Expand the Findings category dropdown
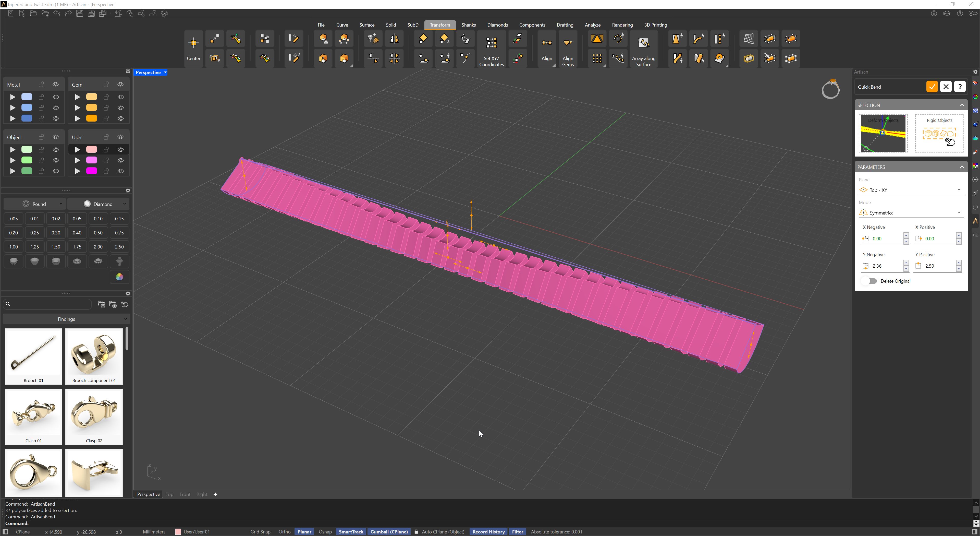The height and width of the screenshot is (536, 980). pyautogui.click(x=67, y=319)
